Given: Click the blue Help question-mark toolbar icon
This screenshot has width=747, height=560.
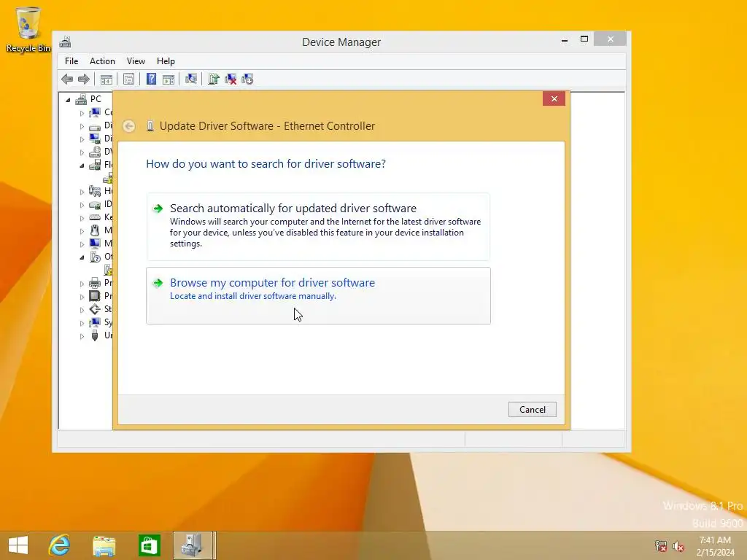Looking at the screenshot, I should [x=151, y=79].
